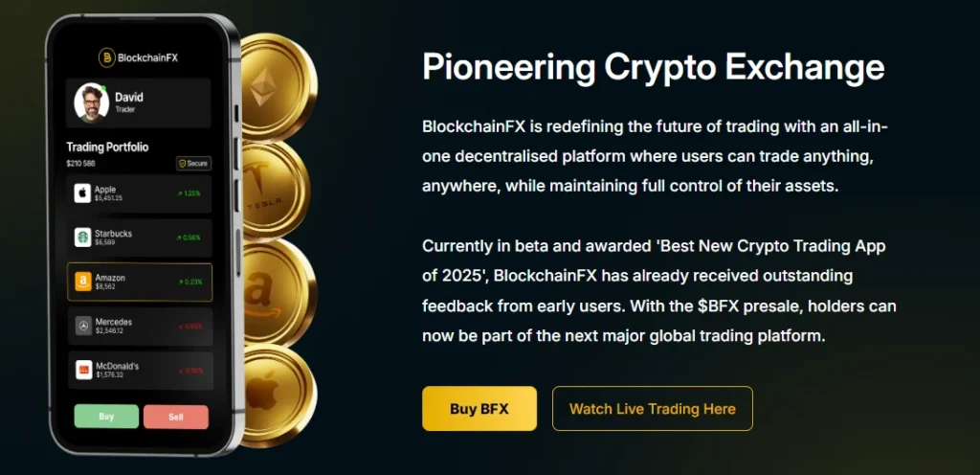Click the Starbucks 0.56% gain indicator

pyautogui.click(x=189, y=237)
